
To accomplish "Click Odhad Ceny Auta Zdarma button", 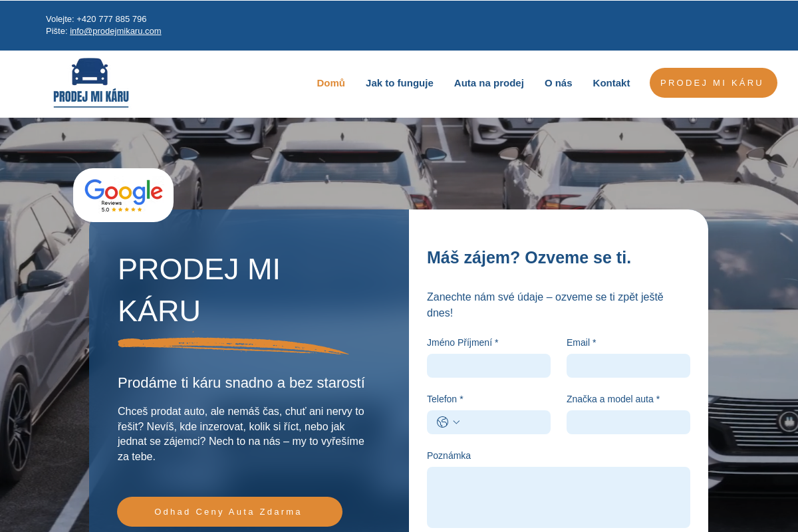I will click(229, 511).
